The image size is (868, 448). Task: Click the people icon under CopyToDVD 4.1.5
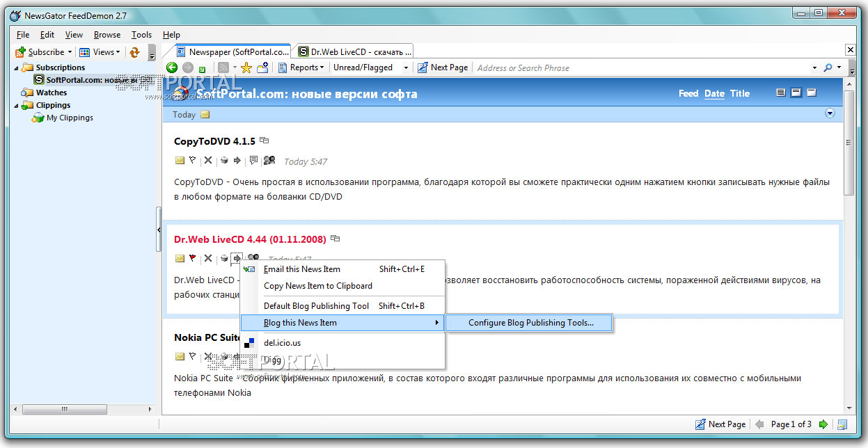(269, 161)
